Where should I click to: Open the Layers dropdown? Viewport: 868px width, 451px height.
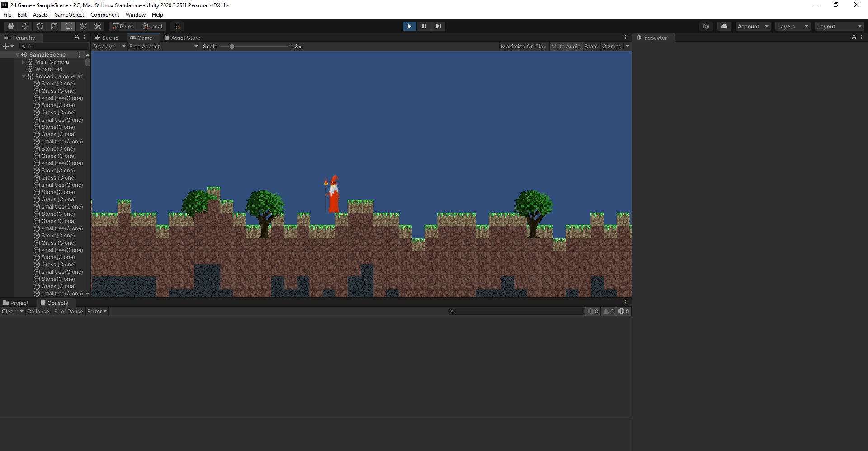(792, 27)
